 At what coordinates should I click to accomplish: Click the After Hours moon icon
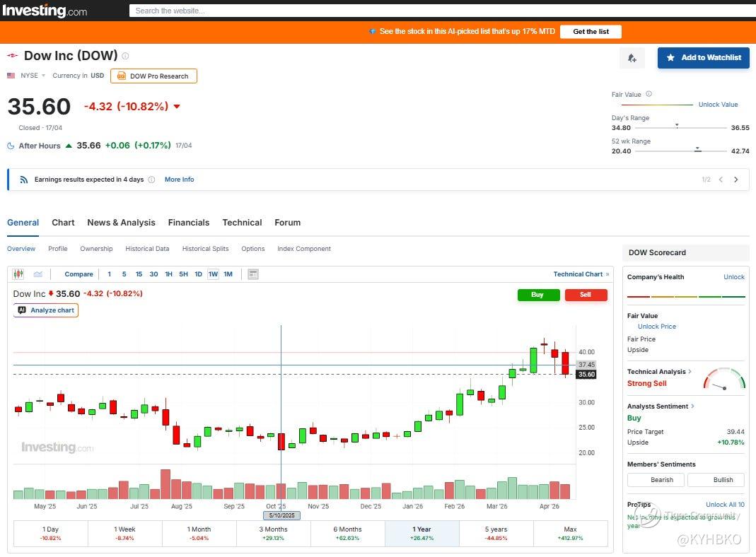coord(11,146)
